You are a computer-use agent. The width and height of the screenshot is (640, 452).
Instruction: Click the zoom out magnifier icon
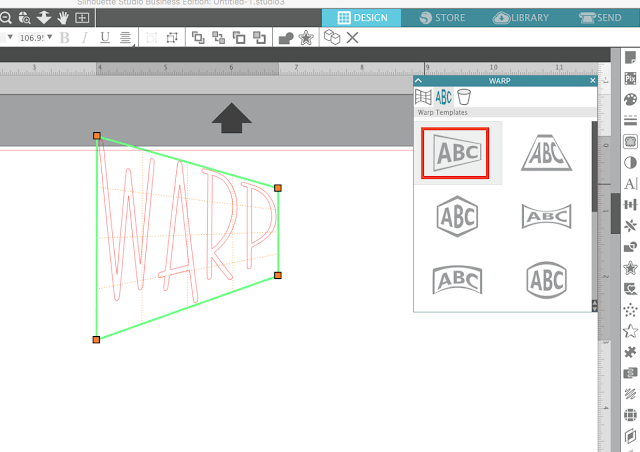pos(5,18)
